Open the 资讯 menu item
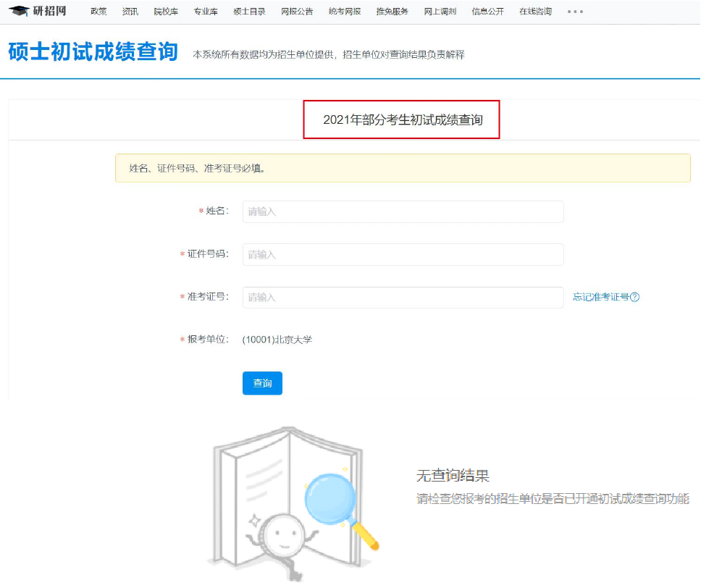Screen dimensions: 701x588 click(130, 11)
